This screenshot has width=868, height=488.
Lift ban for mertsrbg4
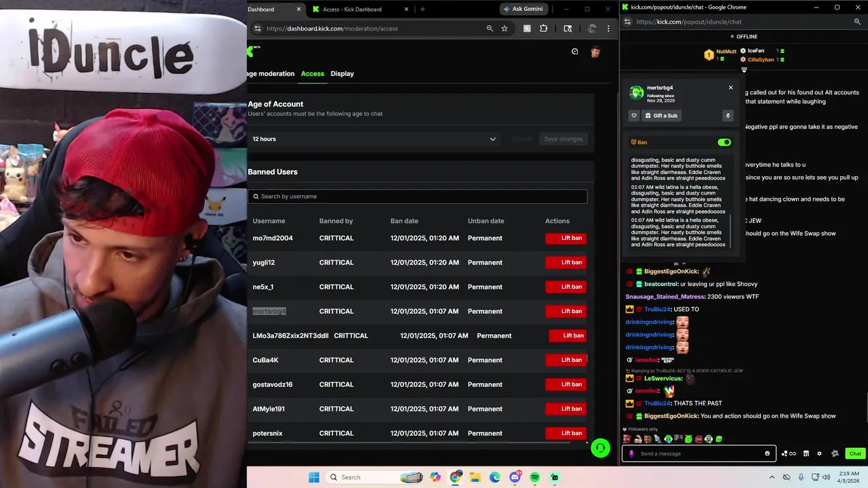pyautogui.click(x=566, y=311)
